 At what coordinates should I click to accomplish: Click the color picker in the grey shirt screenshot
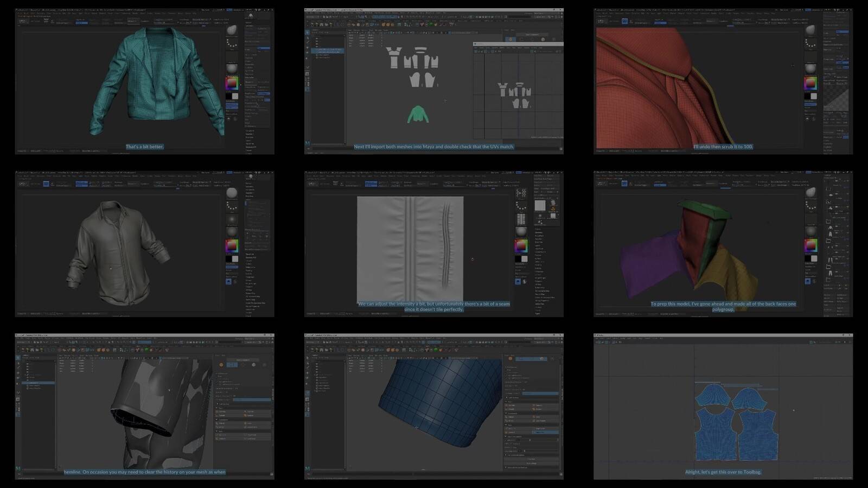[x=232, y=246]
